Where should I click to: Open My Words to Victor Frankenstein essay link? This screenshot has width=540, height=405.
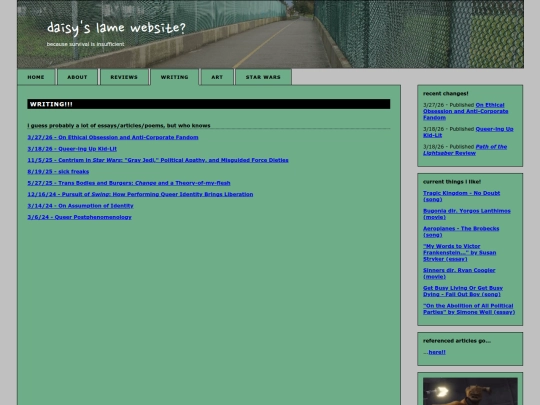[459, 252]
